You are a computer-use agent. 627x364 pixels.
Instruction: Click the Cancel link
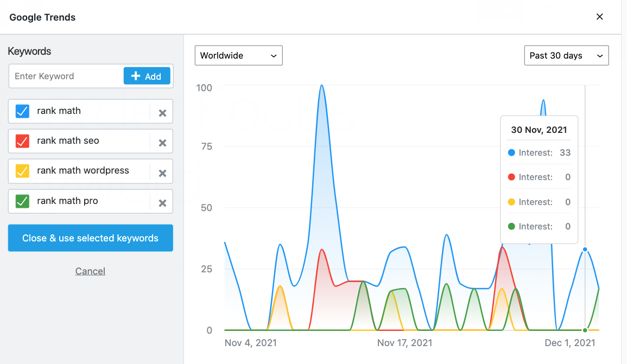pos(90,271)
